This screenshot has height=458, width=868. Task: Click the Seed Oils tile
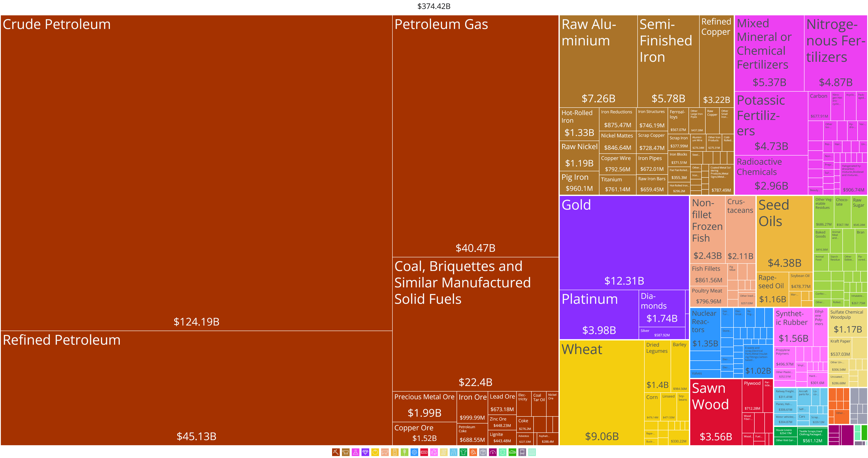tap(784, 234)
